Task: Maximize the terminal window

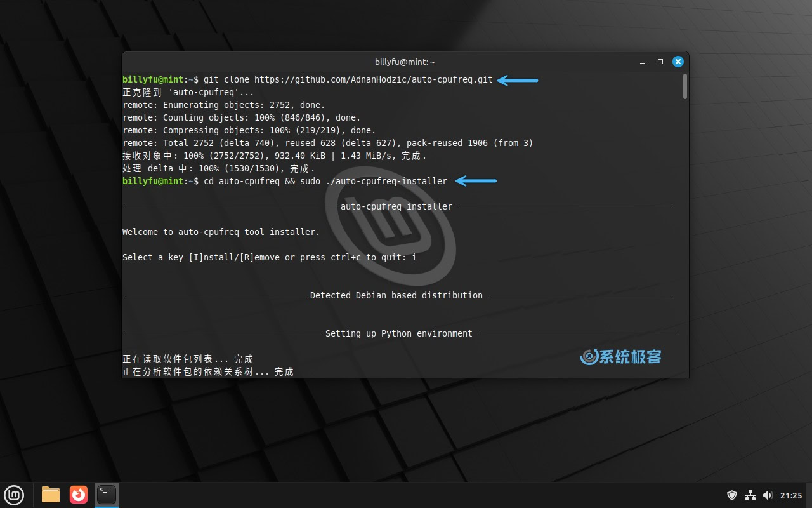Action: [660, 62]
